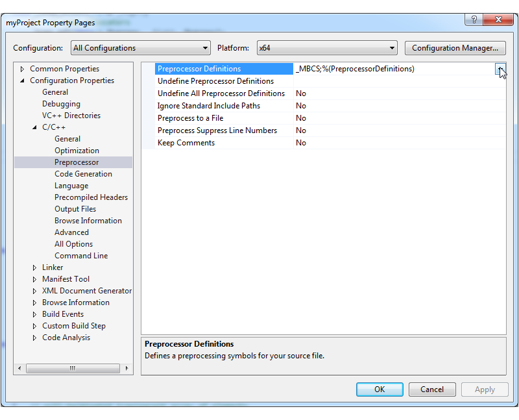The height and width of the screenshot is (420, 519).
Task: Select the Language page
Action: [71, 186]
